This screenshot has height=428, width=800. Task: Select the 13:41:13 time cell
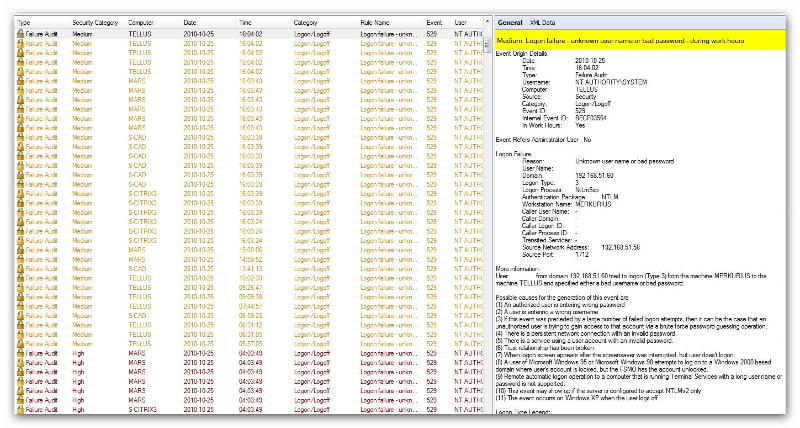251,268
